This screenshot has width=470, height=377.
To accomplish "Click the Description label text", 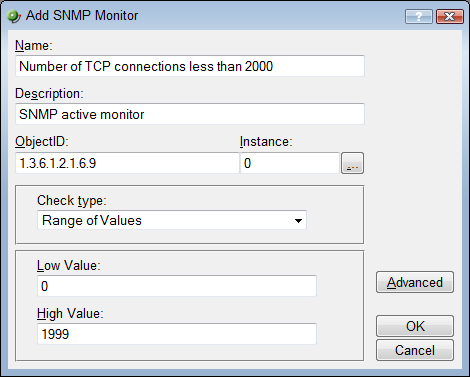I will 49,94.
